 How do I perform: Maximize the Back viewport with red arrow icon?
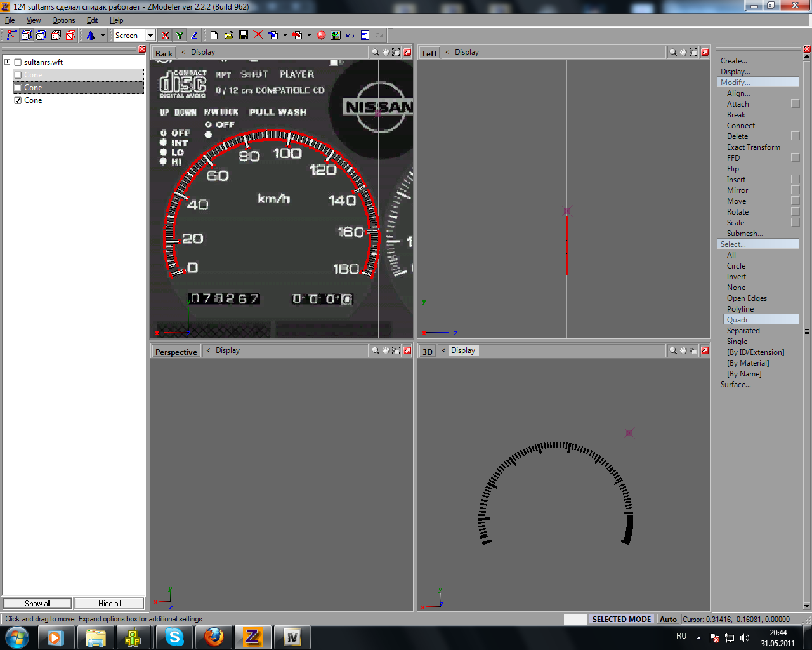click(x=407, y=53)
